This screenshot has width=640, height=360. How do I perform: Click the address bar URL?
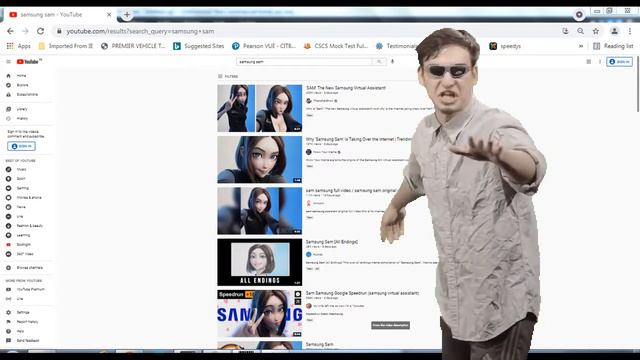140,31
